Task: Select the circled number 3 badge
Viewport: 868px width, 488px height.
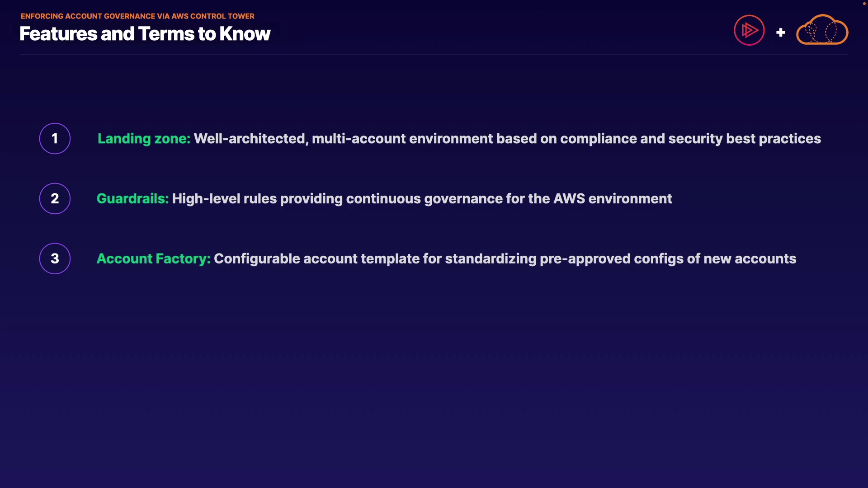Action: pyautogui.click(x=55, y=258)
